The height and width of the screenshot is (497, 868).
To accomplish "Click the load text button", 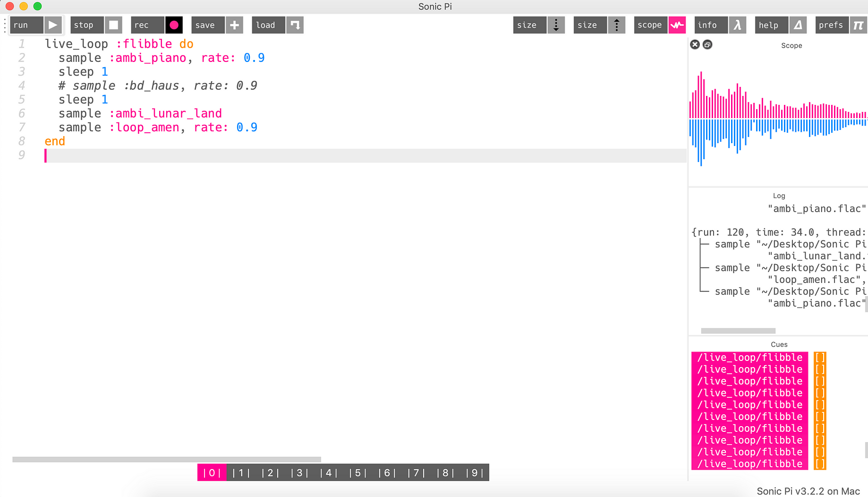I will click(268, 25).
